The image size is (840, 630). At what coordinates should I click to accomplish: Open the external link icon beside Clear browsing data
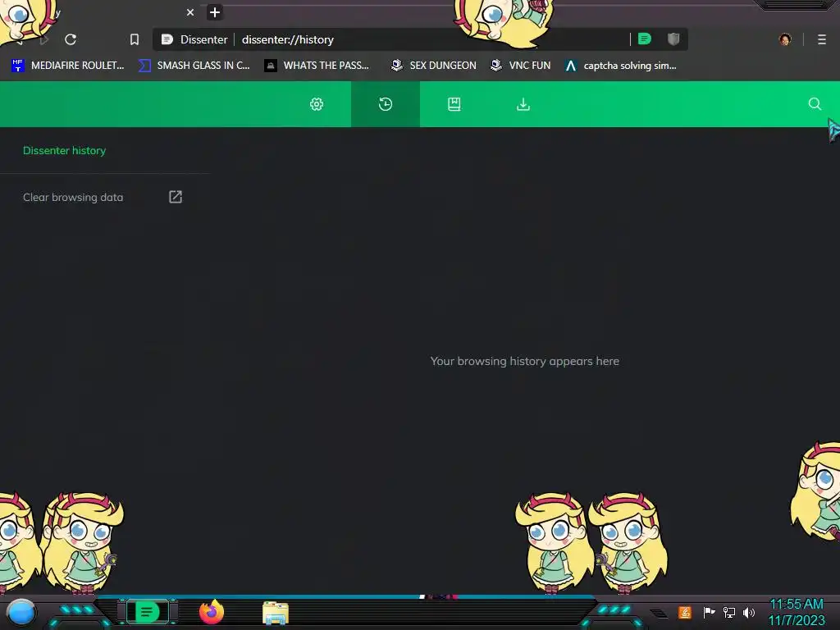pyautogui.click(x=176, y=197)
